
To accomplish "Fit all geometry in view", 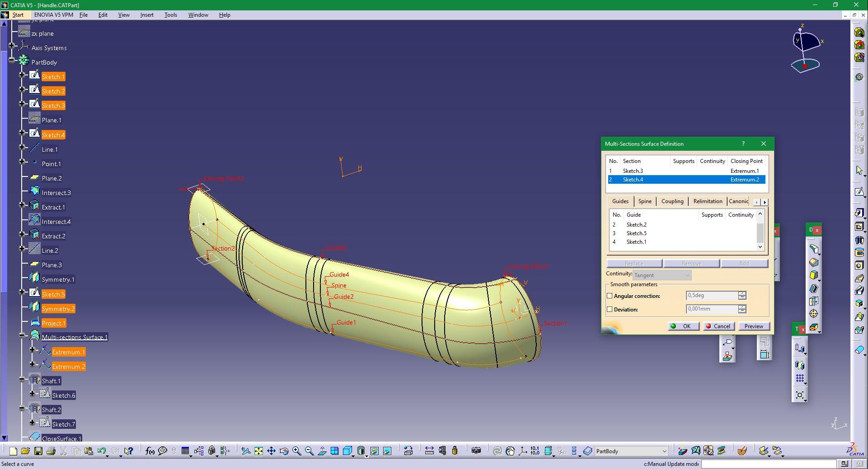I will [258, 451].
